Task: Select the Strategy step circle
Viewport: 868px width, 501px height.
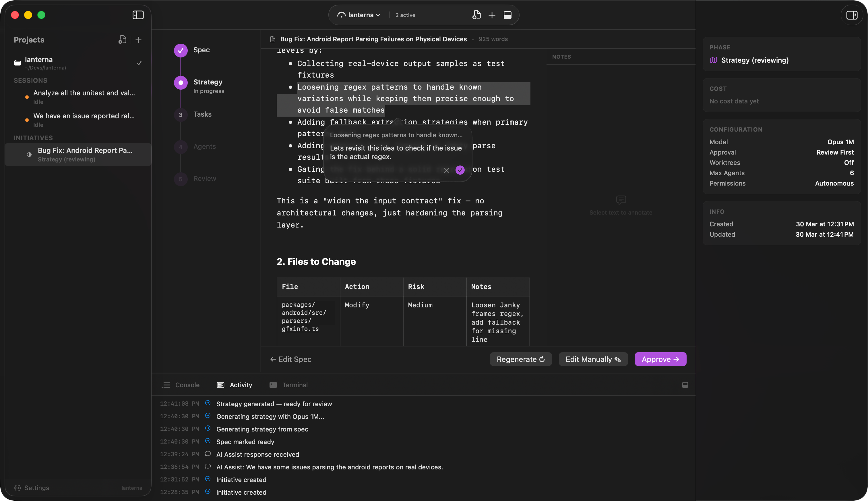Action: 181,82
